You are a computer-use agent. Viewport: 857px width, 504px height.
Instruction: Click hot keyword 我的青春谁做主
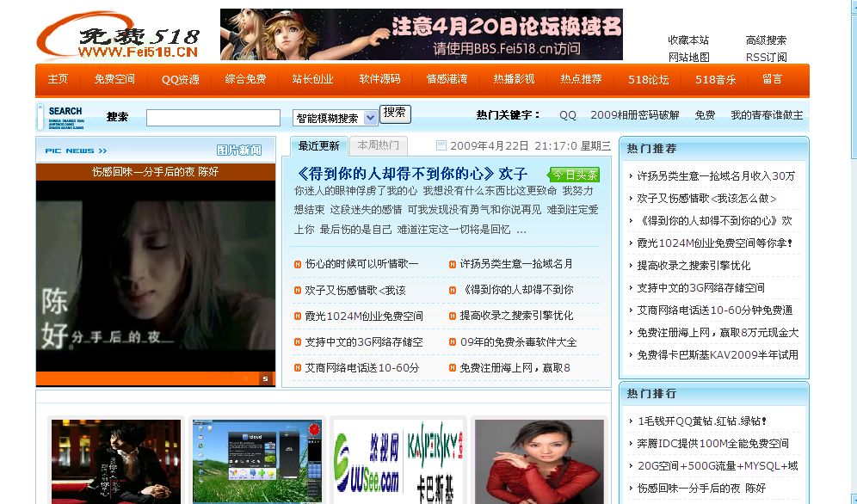click(x=767, y=115)
